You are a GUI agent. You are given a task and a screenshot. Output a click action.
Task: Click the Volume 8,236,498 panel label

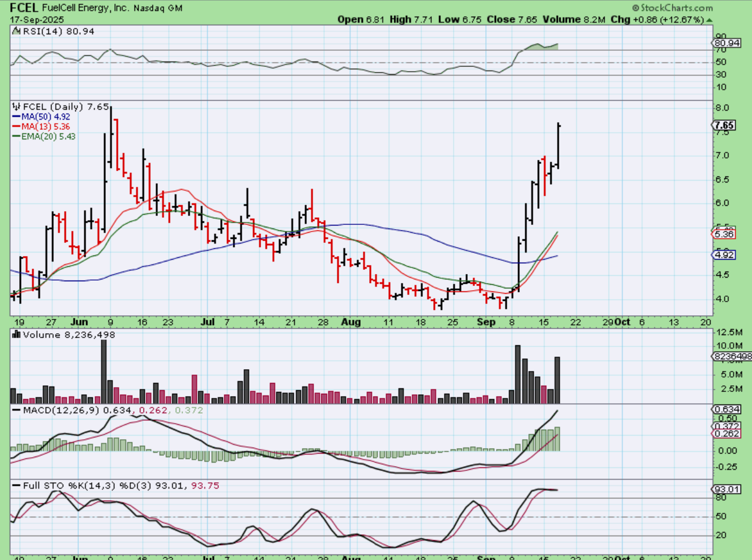click(68, 335)
